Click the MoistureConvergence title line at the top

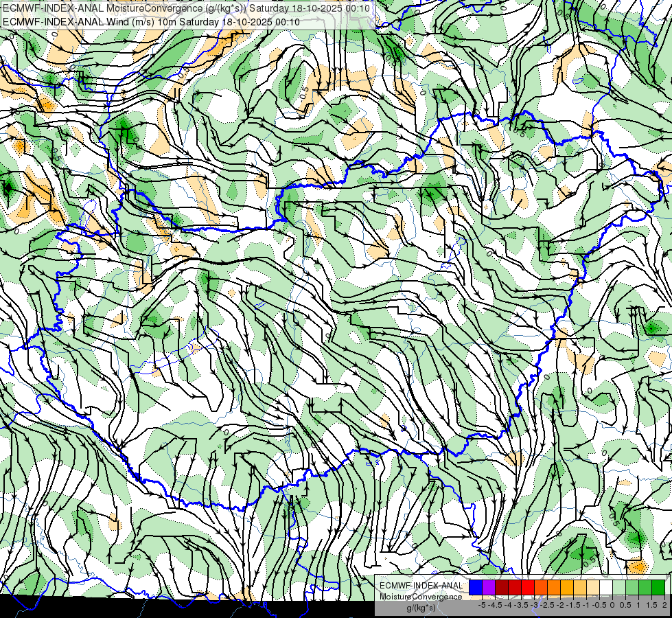coord(187,8)
